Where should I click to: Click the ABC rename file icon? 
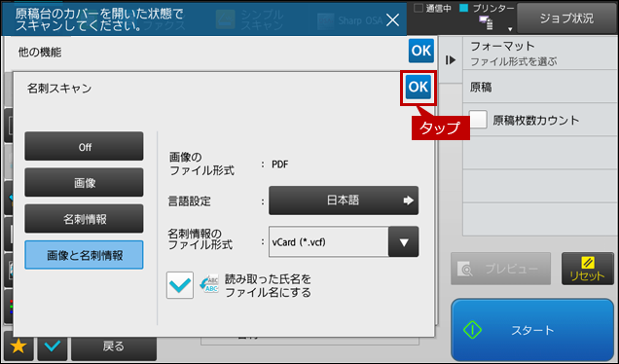point(209,284)
